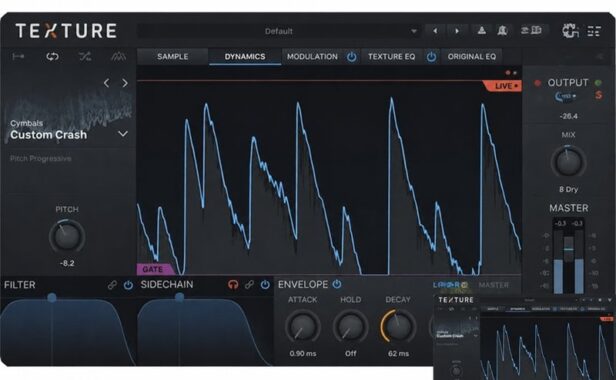
Task: Toggle the Texture EQ power button
Action: pyautogui.click(x=431, y=57)
